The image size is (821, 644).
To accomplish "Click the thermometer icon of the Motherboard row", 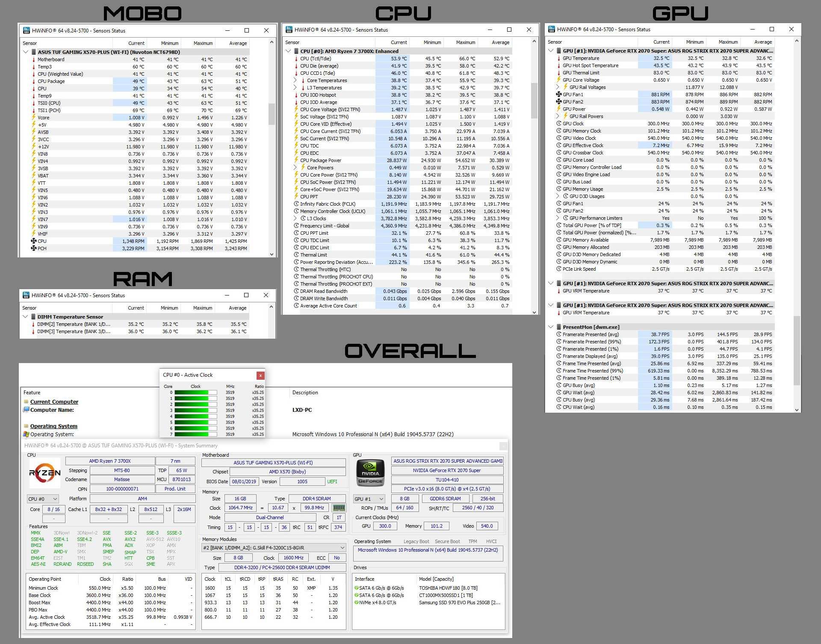I will [x=34, y=59].
